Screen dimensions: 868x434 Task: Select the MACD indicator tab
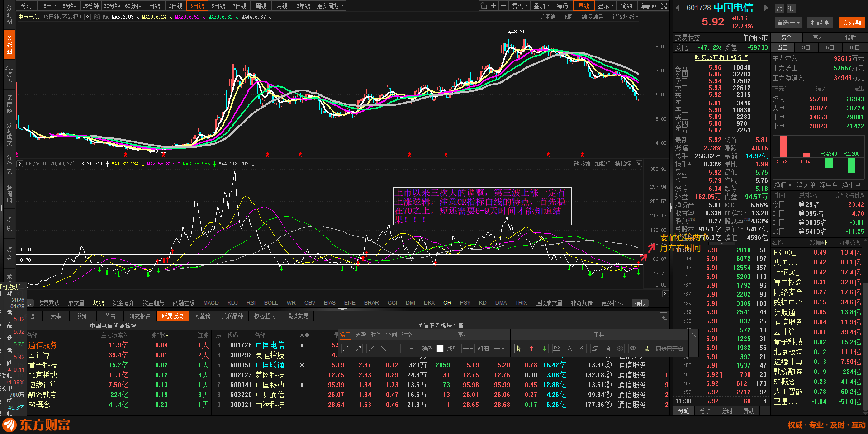(x=211, y=303)
